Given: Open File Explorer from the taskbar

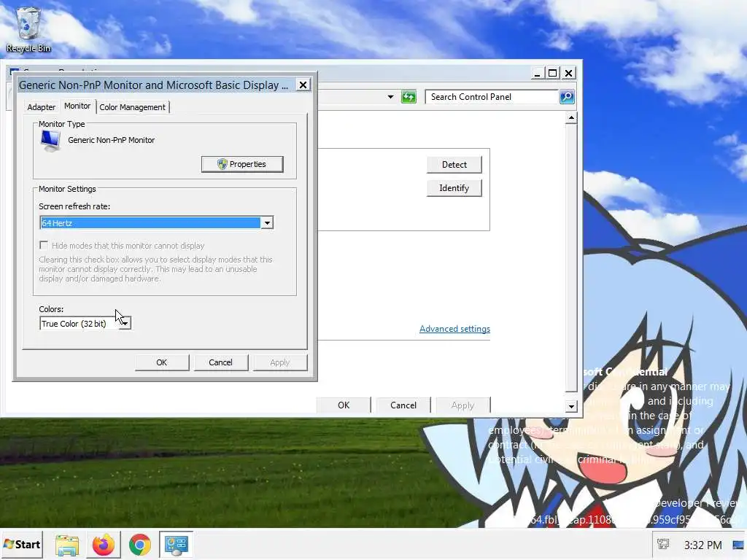Looking at the screenshot, I should point(67,545).
